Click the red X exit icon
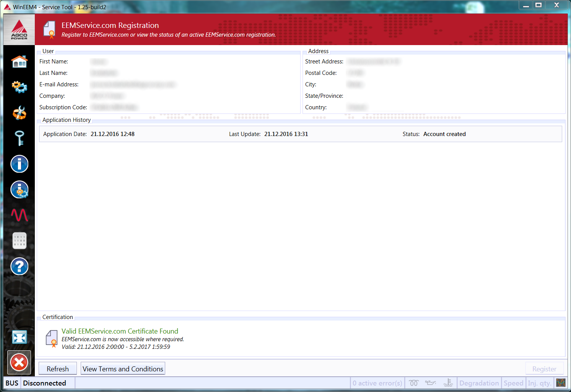571x392 pixels. [x=19, y=363]
